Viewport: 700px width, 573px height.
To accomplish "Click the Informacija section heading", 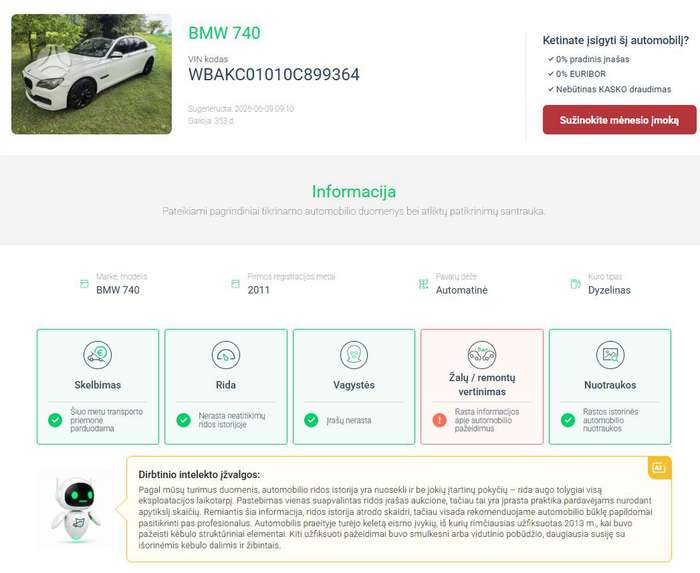I will [354, 191].
